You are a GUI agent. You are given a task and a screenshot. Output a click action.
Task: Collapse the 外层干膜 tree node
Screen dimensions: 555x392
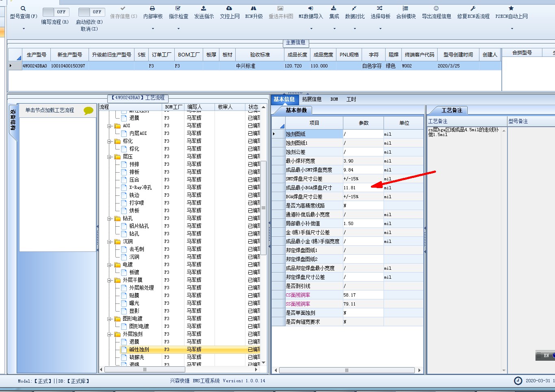109,280
